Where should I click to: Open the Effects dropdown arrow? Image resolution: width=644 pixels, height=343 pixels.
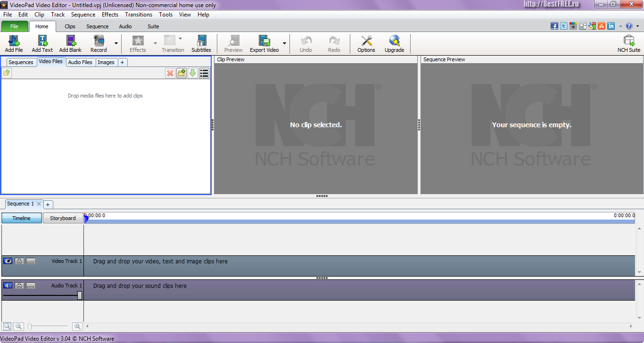[x=155, y=43]
